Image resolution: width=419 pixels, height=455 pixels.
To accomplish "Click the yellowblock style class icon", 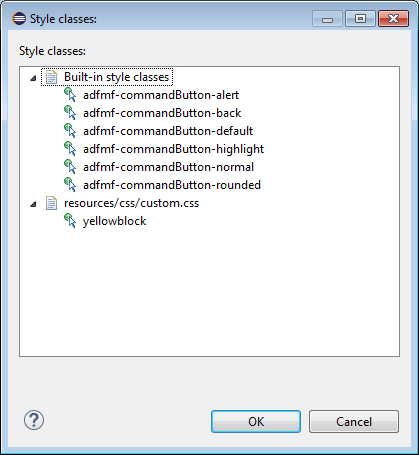I will point(70,221).
